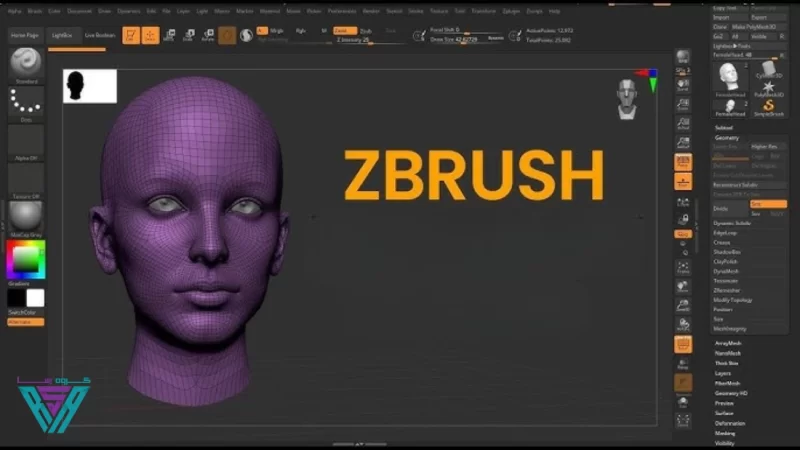Collapse the Geometry subpalette
Image resolution: width=800 pixels, height=450 pixels.
point(727,138)
